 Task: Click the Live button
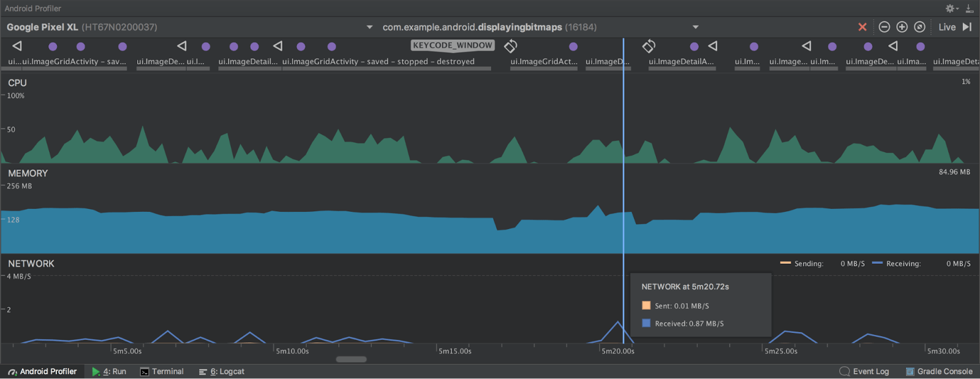click(x=947, y=27)
